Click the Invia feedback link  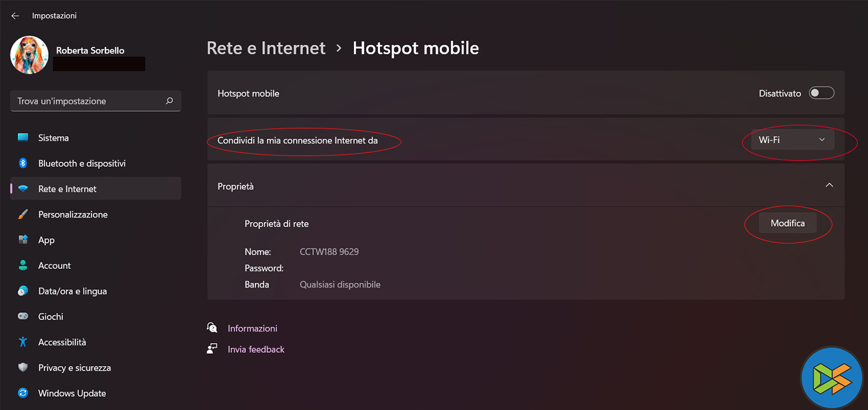click(256, 349)
